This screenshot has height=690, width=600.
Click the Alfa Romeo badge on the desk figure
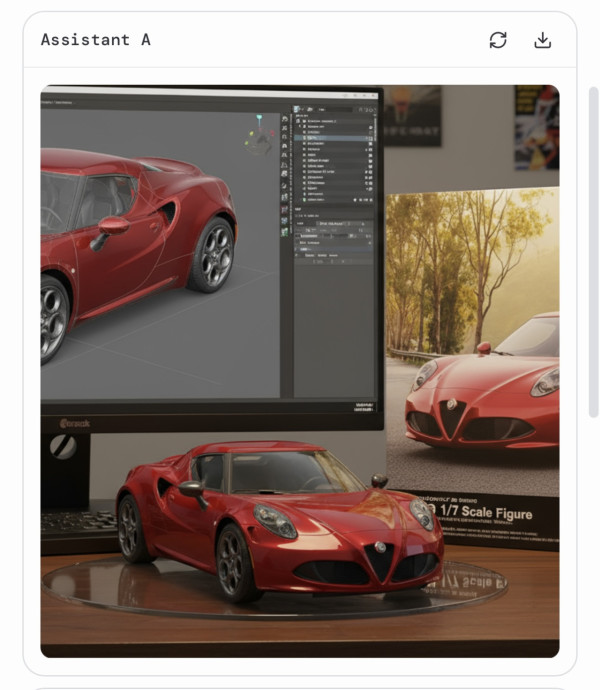point(380,548)
